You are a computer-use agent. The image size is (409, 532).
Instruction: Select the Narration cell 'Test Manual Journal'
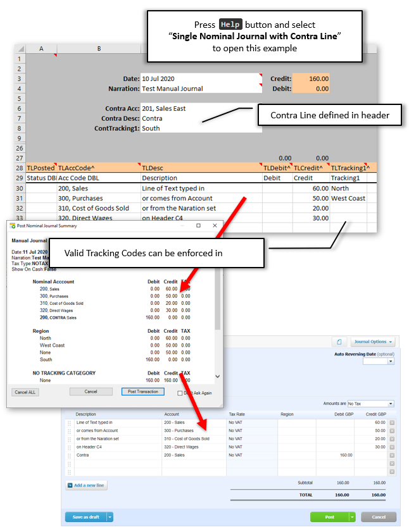point(201,89)
